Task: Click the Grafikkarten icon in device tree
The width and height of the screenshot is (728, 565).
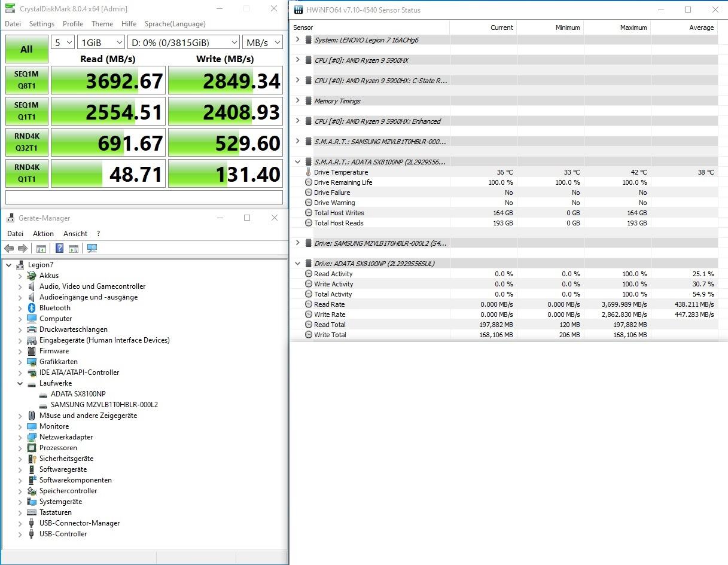Action: click(32, 362)
